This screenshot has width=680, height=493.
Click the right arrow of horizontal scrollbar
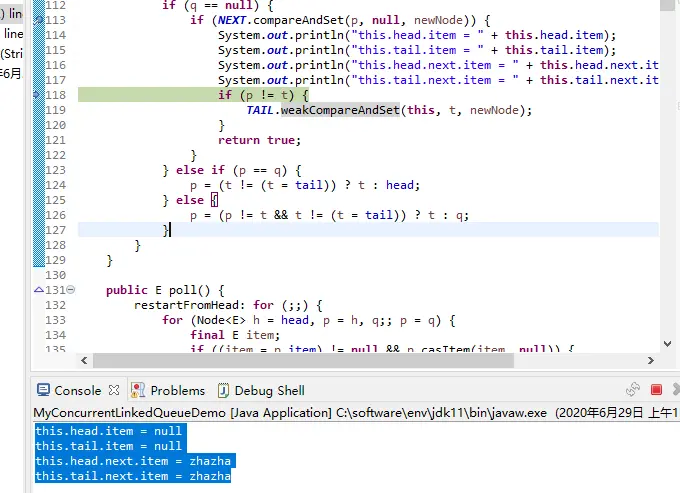(x=651, y=360)
